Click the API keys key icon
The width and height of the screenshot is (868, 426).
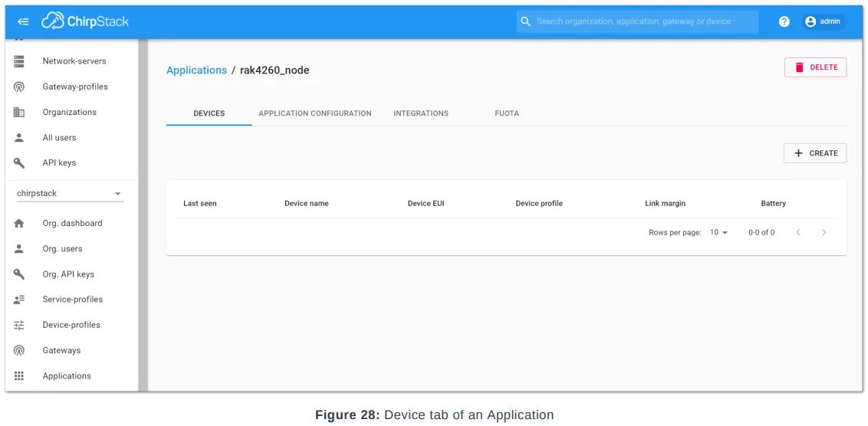(x=19, y=162)
